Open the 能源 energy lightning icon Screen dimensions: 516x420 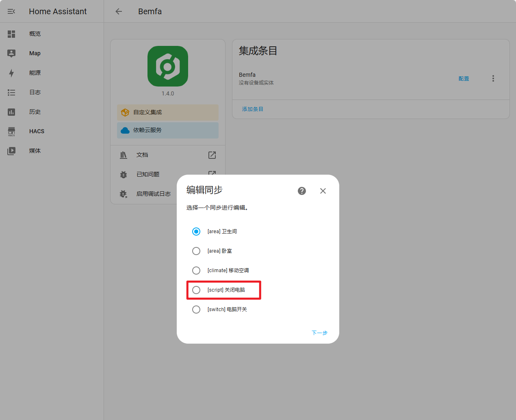tap(11, 73)
